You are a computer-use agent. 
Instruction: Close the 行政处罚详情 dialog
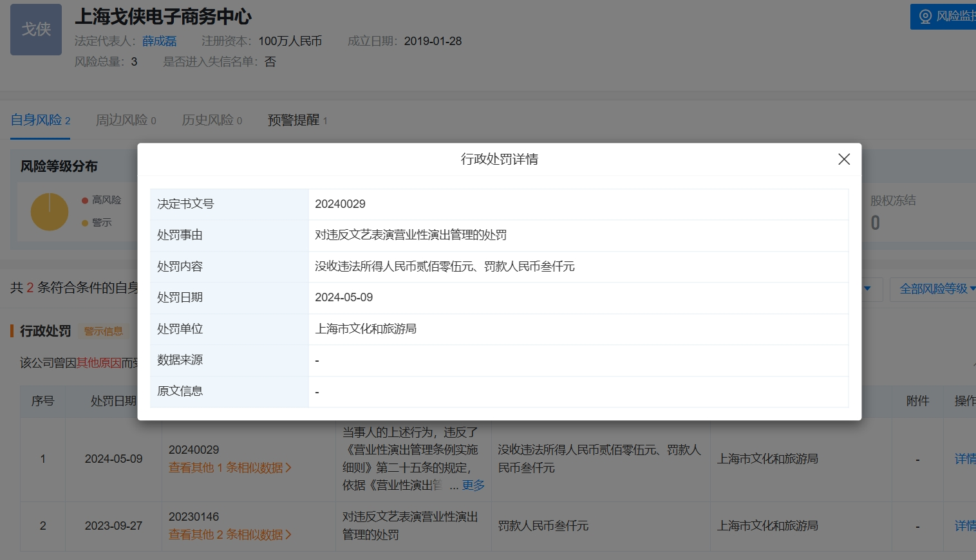843,159
